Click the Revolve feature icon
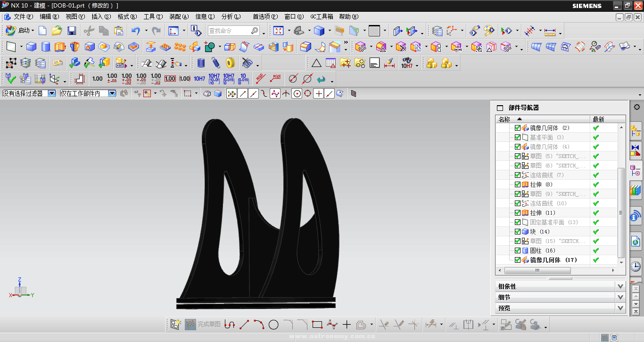This screenshot has height=342, width=644. coord(74,47)
